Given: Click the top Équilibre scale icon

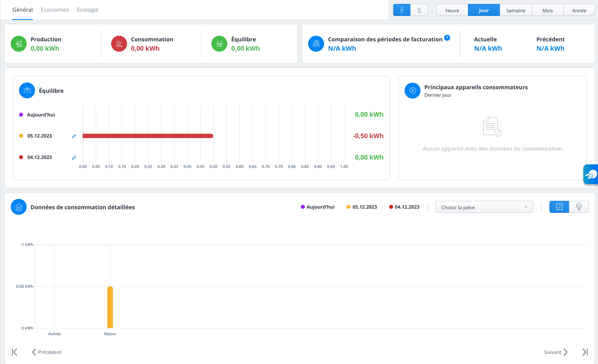Looking at the screenshot, I should [x=219, y=44].
